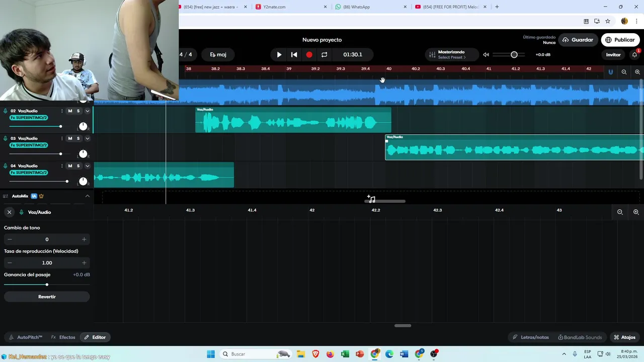Image resolution: width=644 pixels, height=362 pixels.
Task: Zoom out the timeline with magnifier minus
Action: pos(624,72)
